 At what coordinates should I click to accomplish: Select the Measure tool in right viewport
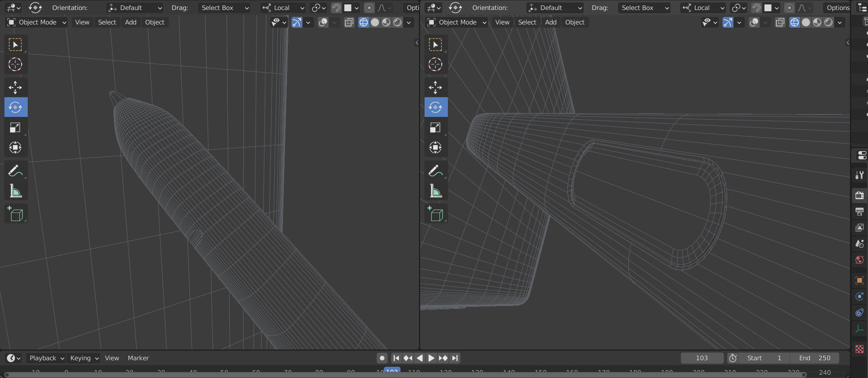coord(435,191)
